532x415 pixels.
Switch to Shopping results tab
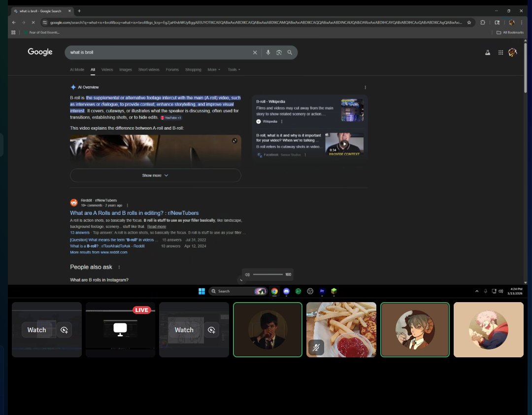[x=193, y=69]
